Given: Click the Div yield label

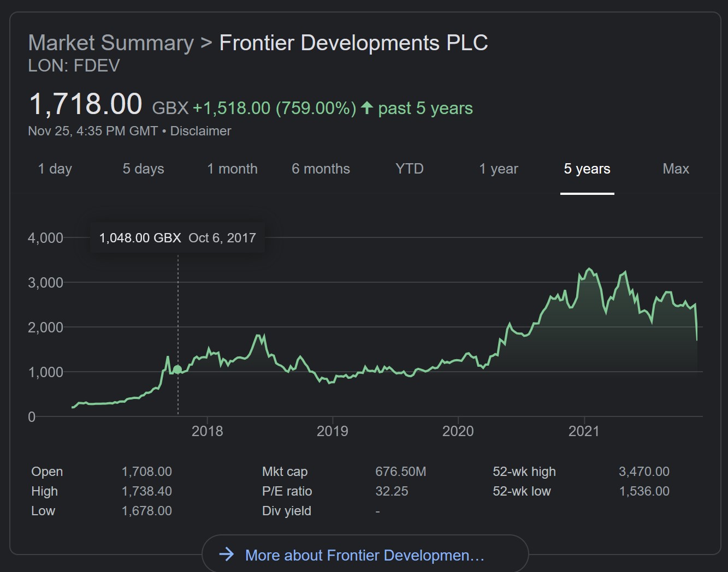Looking at the screenshot, I should tap(287, 511).
